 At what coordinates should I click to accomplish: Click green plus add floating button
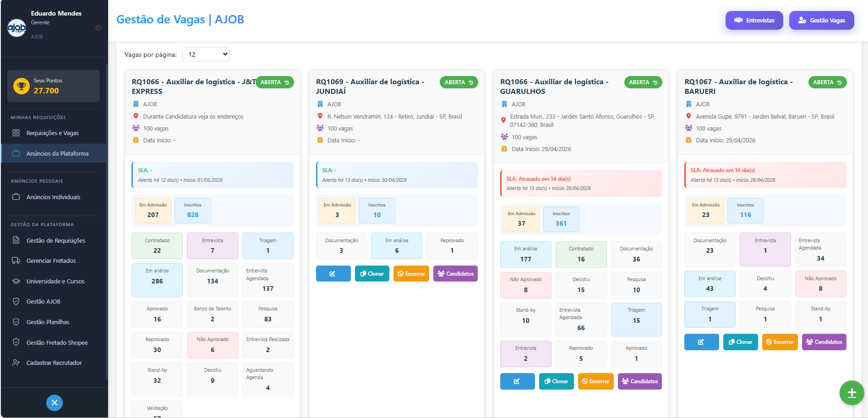coord(852,393)
